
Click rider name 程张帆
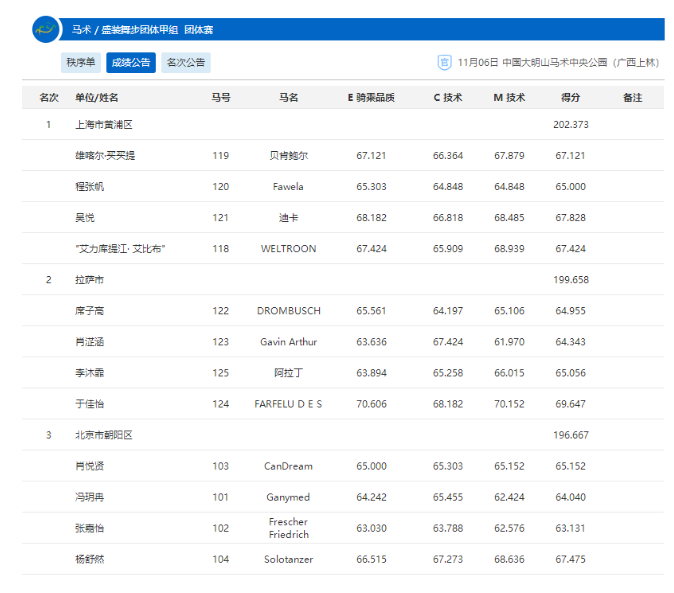tap(89, 187)
